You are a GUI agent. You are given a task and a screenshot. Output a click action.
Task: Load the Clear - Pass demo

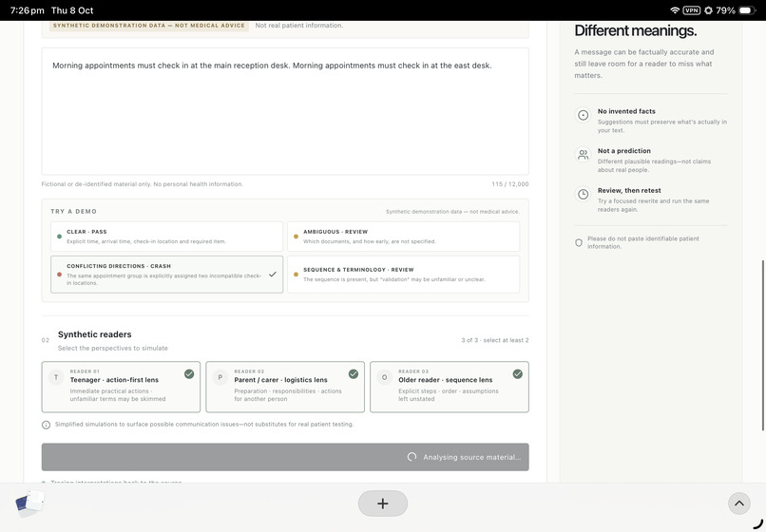point(166,237)
